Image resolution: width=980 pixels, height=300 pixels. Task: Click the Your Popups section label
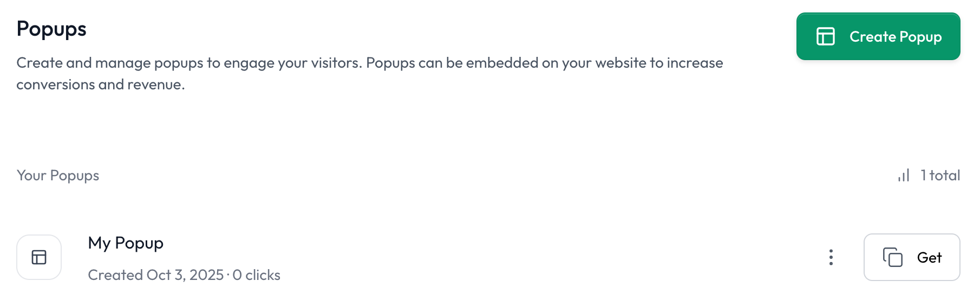(58, 175)
